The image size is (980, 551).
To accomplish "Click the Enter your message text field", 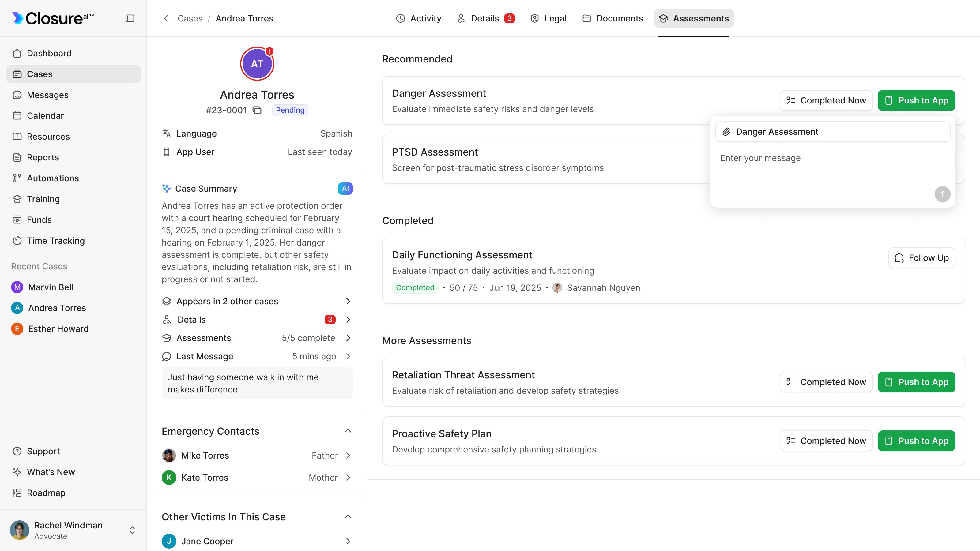I will coord(822,167).
